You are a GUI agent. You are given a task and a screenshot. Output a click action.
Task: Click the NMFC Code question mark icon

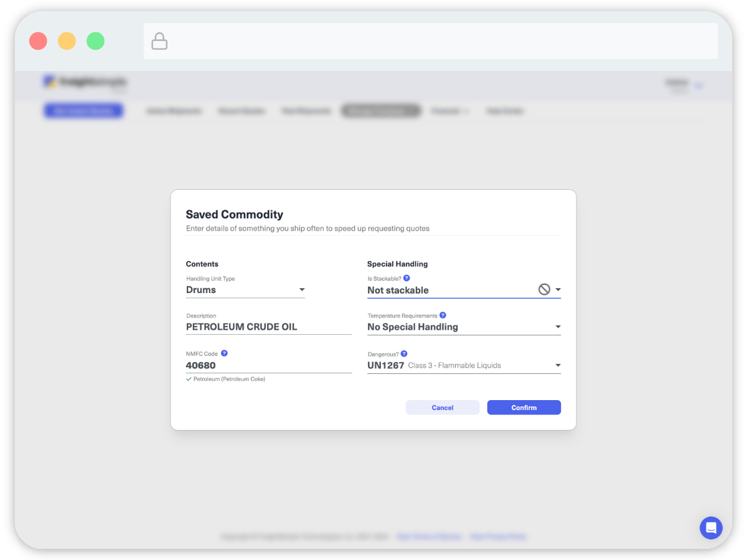click(224, 353)
